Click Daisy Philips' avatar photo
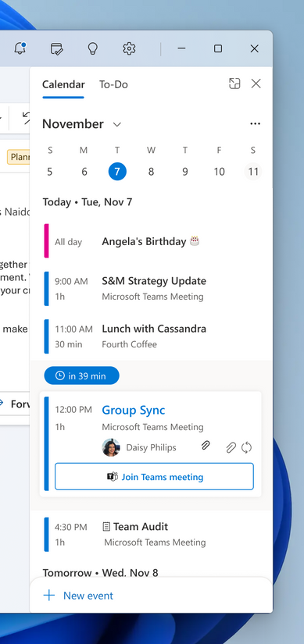This screenshot has height=644, width=304. pos(111,447)
